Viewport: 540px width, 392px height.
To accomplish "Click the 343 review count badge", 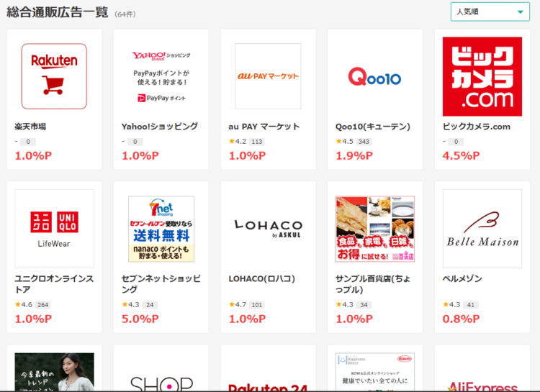I will click(x=364, y=142).
